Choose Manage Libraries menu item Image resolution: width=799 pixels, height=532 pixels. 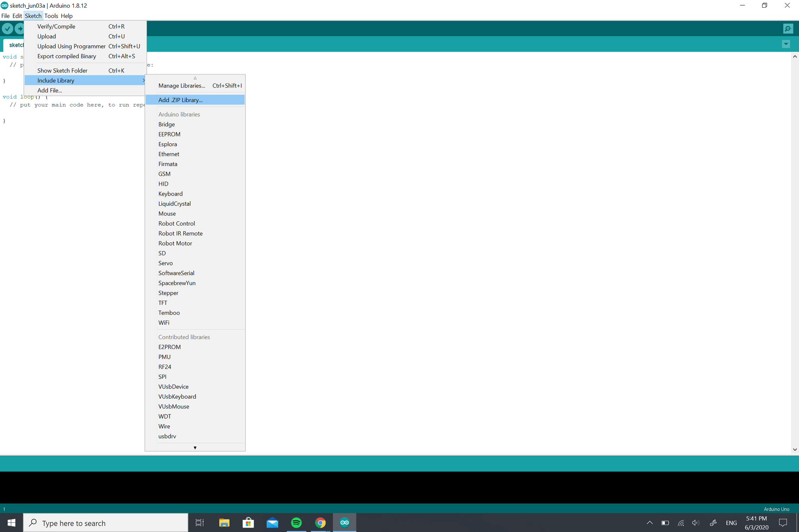(x=181, y=86)
